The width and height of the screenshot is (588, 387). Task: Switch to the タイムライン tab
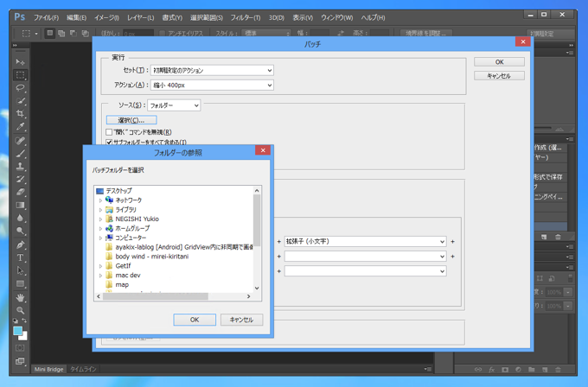point(83,370)
